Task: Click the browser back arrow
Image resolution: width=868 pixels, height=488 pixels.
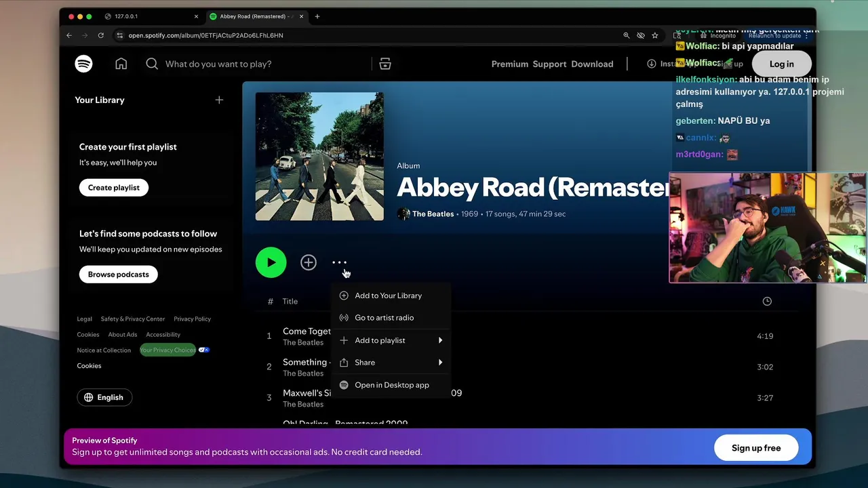Action: click(x=69, y=35)
